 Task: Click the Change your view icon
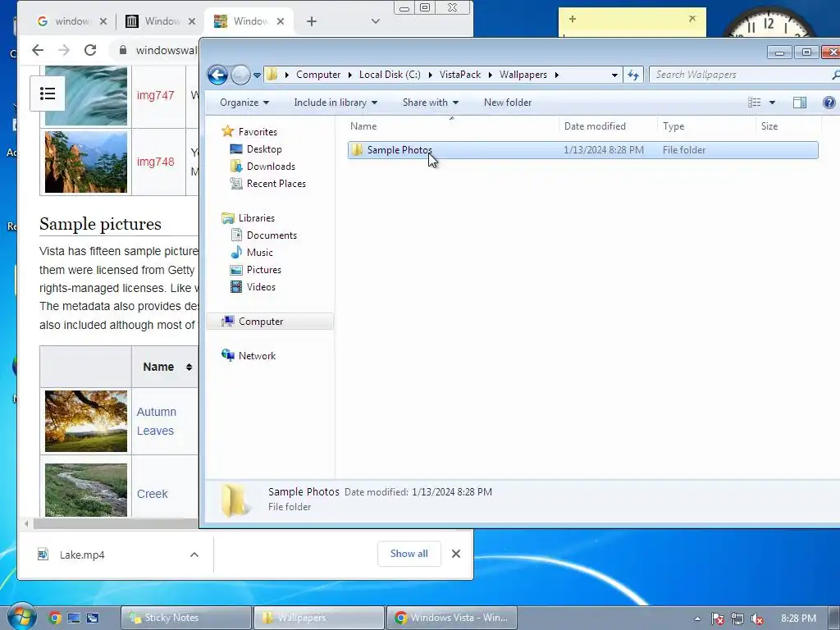(755, 103)
